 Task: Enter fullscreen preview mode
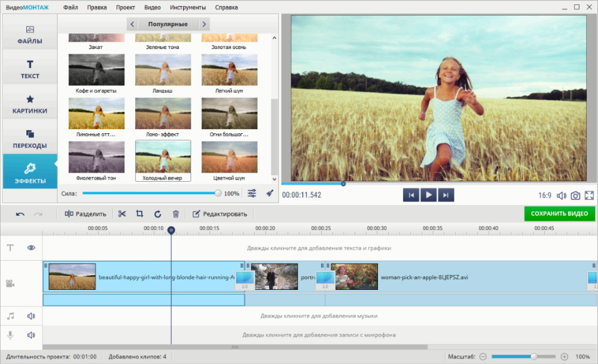pos(589,195)
